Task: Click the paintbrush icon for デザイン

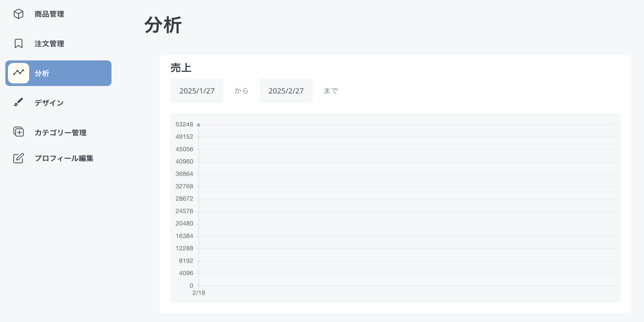Action: click(x=19, y=102)
